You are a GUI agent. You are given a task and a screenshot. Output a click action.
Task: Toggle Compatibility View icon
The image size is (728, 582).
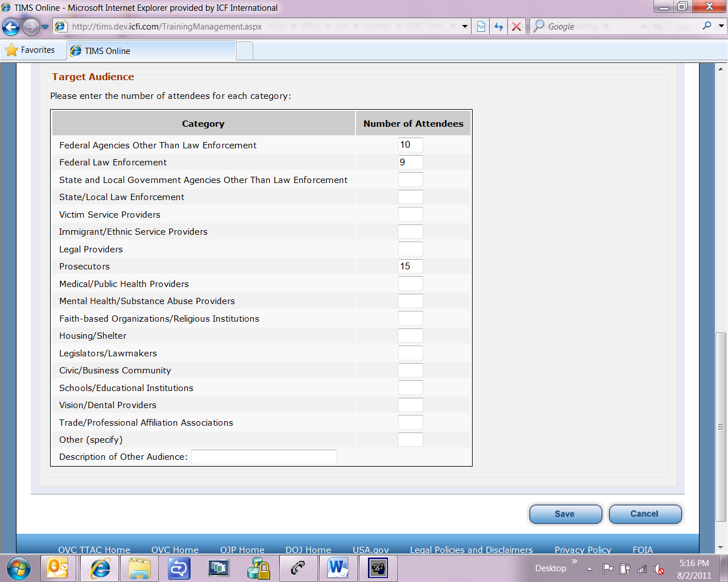pos(481,26)
